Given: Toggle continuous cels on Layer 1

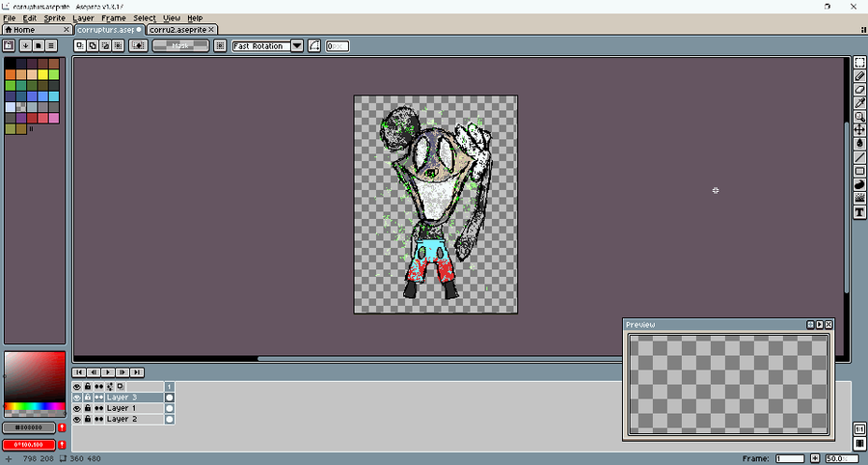Looking at the screenshot, I should [x=98, y=408].
